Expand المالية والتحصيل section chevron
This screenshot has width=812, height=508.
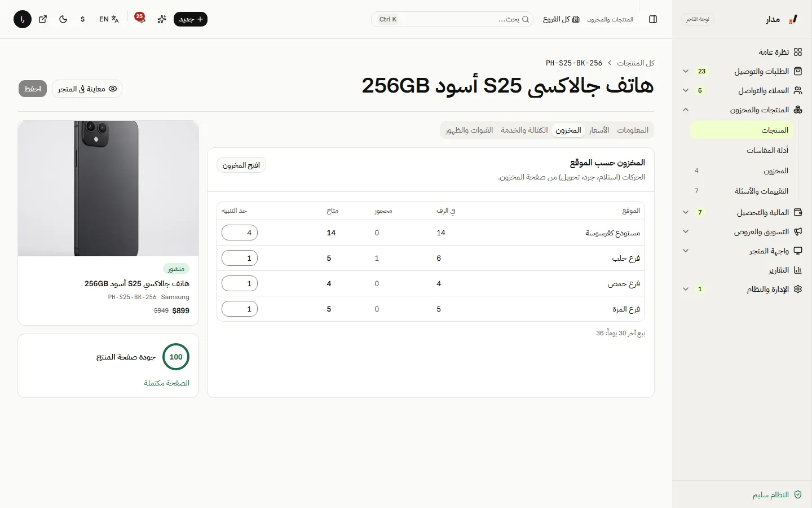coord(686,212)
